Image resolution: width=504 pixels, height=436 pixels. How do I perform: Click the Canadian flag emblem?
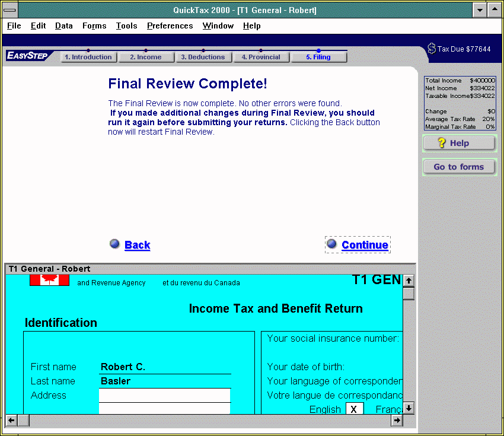[49, 280]
